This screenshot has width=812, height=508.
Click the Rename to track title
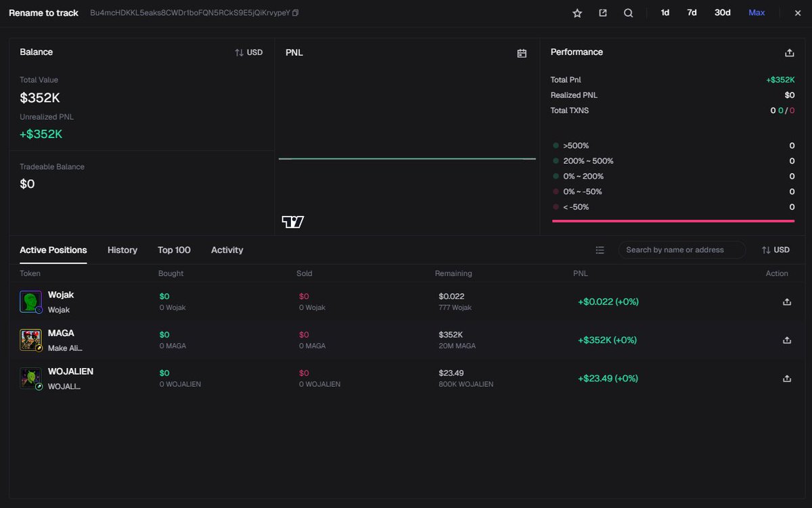click(43, 13)
